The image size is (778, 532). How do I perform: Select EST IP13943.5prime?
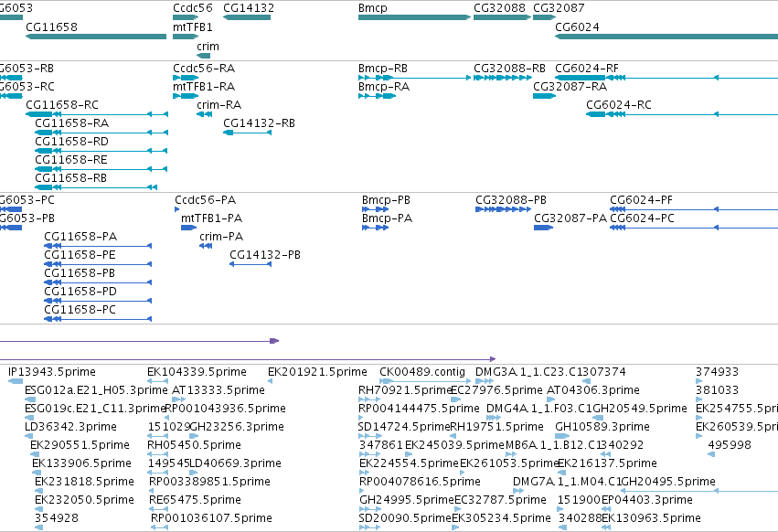16,381
